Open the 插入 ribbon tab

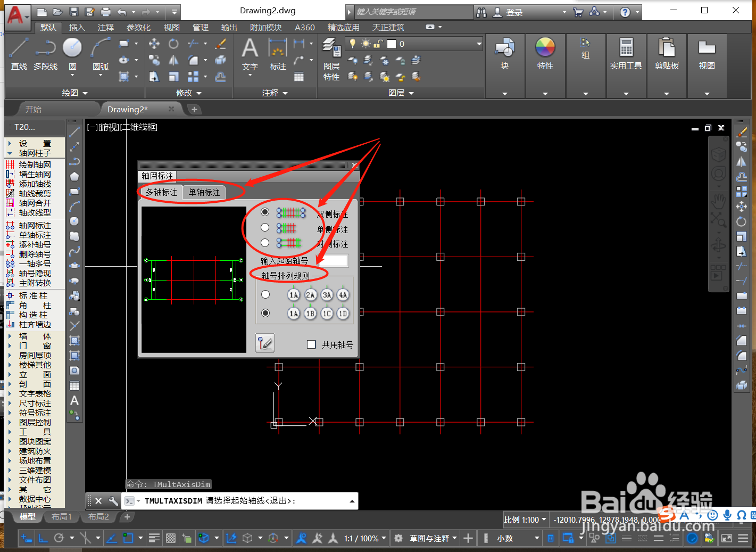[x=77, y=27]
